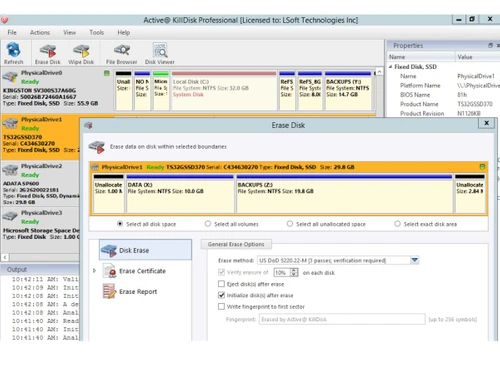Open the View menu
This screenshot has width=500, height=375.
[x=69, y=32]
